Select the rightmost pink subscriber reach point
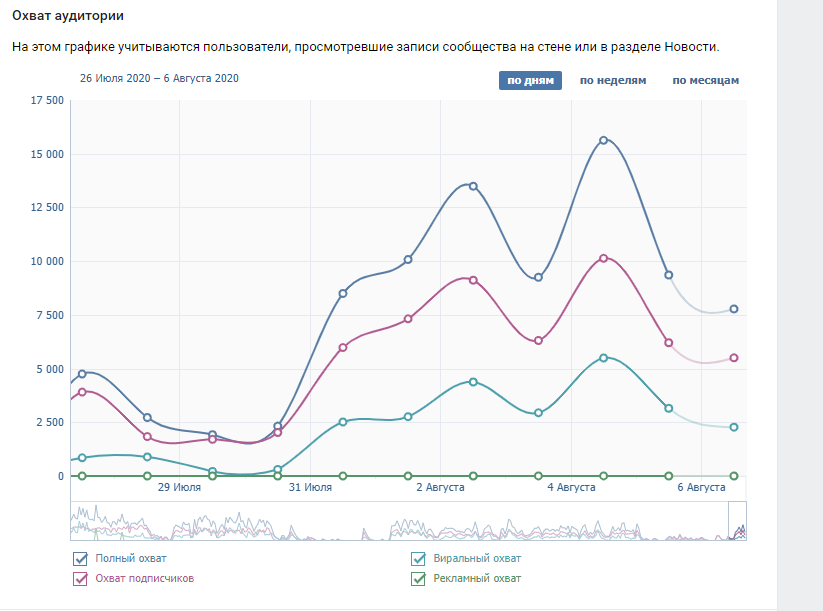The image size is (823, 611). (x=734, y=358)
